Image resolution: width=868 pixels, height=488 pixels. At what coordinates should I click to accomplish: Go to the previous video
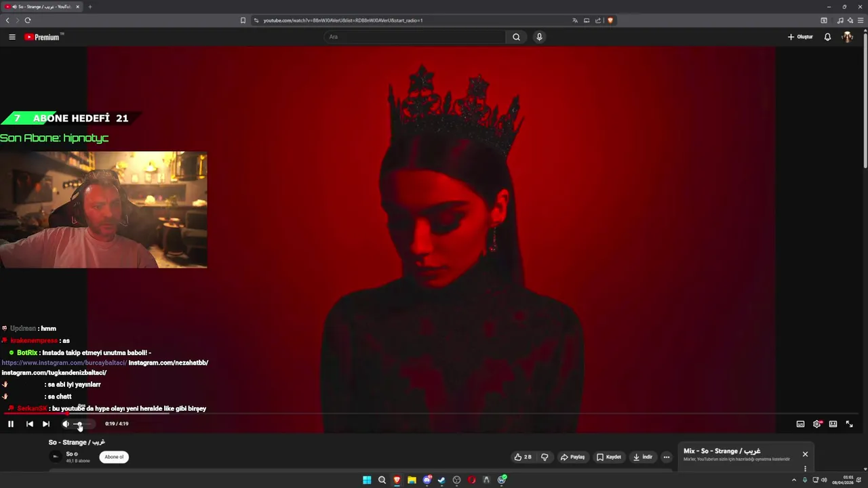30,424
